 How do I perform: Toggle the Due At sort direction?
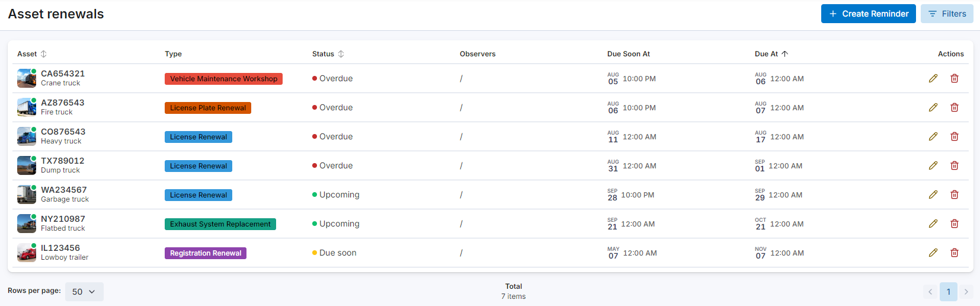[x=784, y=54]
